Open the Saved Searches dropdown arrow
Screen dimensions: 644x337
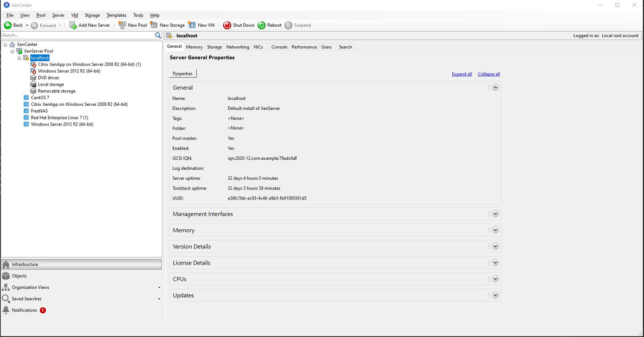pos(159,299)
